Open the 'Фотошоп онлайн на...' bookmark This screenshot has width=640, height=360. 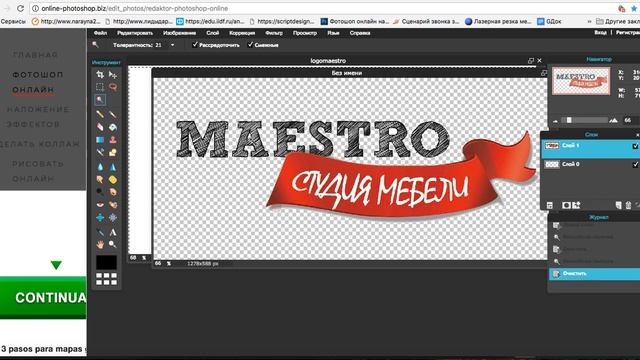pos(354,21)
